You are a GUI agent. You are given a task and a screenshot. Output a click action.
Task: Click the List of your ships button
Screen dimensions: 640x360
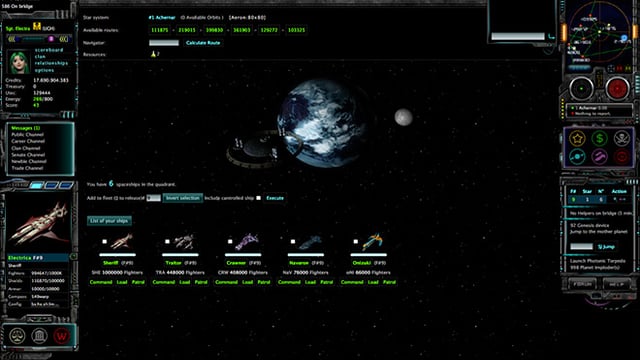109,221
